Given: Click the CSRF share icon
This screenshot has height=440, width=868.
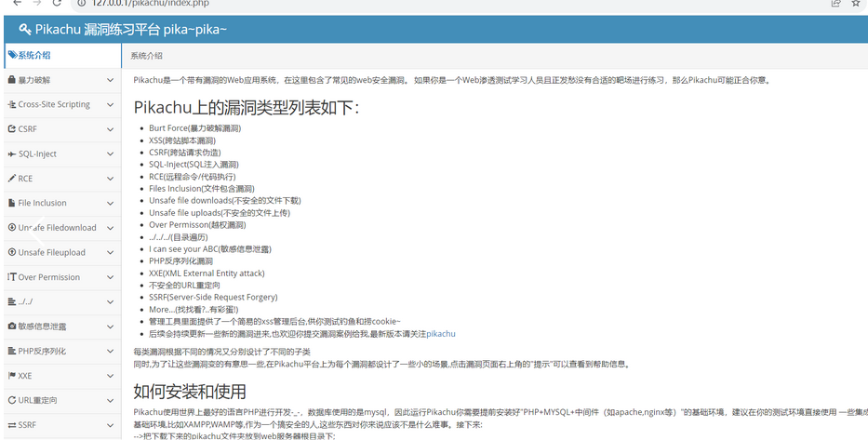Looking at the screenshot, I should pos(11,129).
